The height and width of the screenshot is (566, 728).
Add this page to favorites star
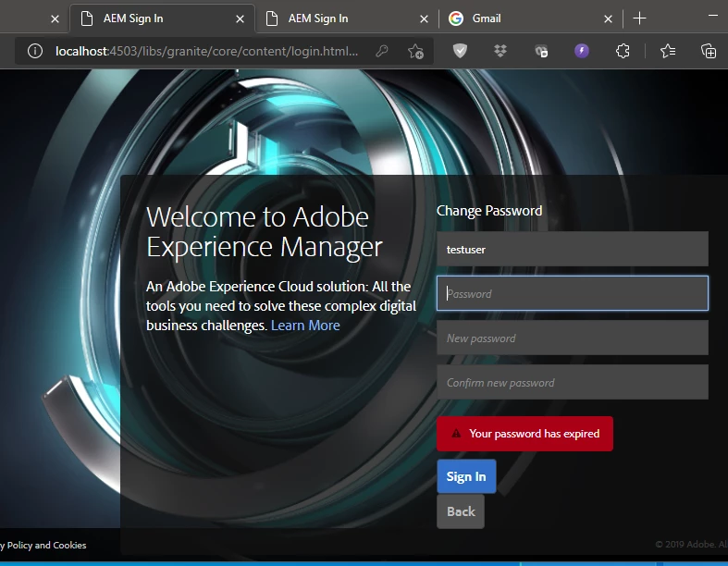coord(415,51)
